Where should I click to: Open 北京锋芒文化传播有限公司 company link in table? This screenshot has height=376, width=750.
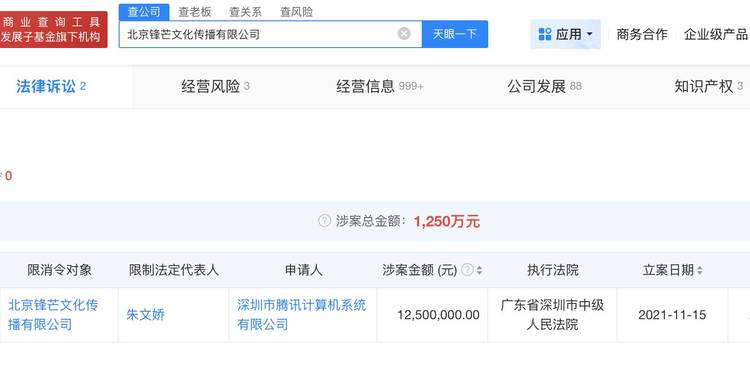tap(53, 314)
